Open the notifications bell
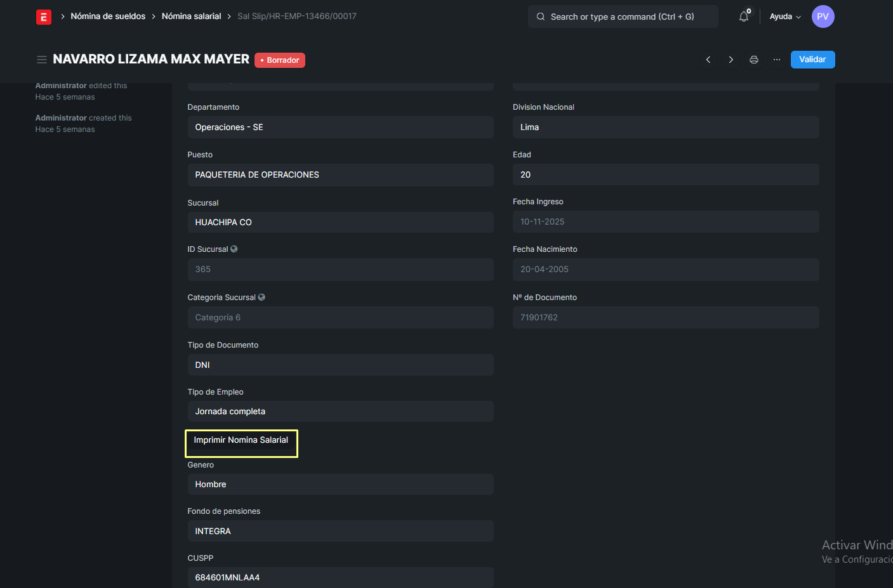The image size is (893, 588). pyautogui.click(x=744, y=16)
